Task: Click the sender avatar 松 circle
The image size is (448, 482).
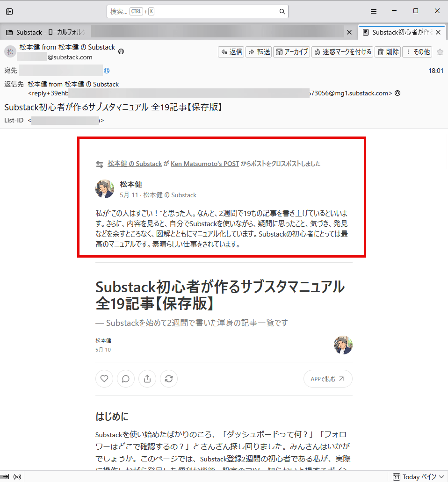Action: tap(10, 51)
